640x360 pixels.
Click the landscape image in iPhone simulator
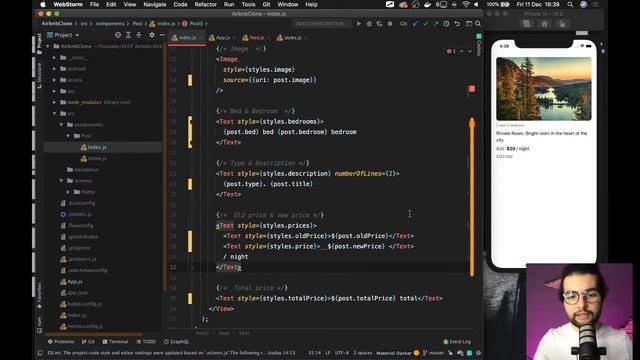[544, 89]
